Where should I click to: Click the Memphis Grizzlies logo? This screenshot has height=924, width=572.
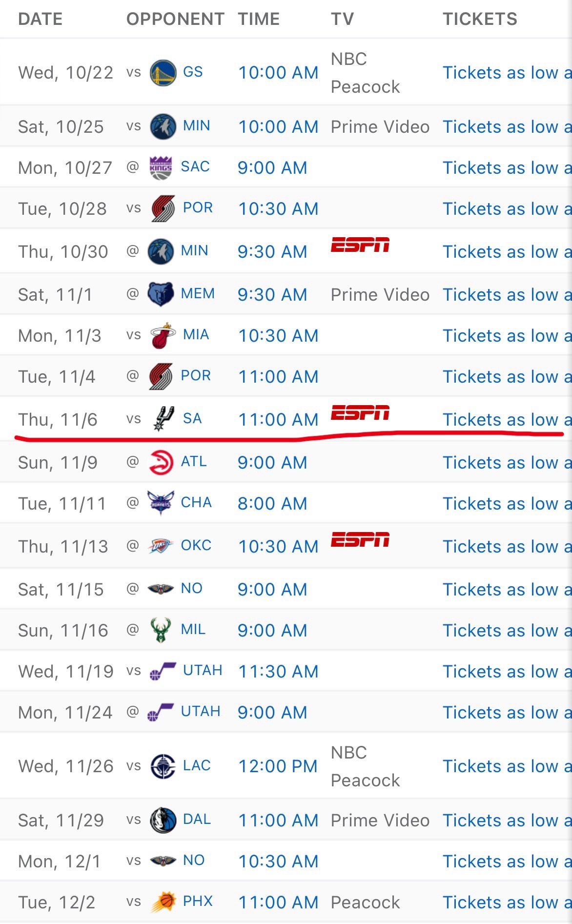click(161, 294)
